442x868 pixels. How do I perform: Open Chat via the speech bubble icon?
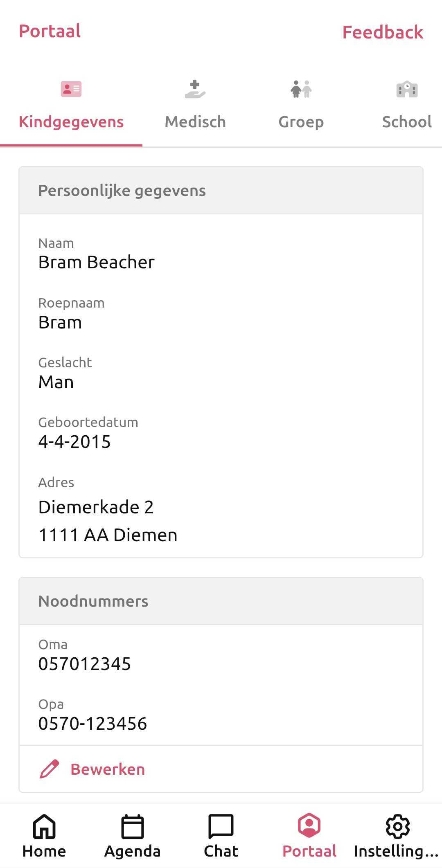tap(221, 826)
